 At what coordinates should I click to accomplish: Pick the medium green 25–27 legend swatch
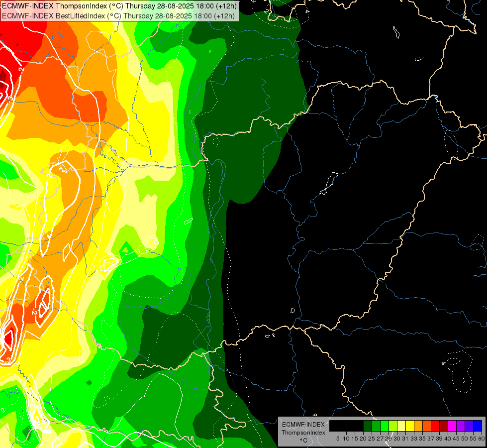pos(376,426)
